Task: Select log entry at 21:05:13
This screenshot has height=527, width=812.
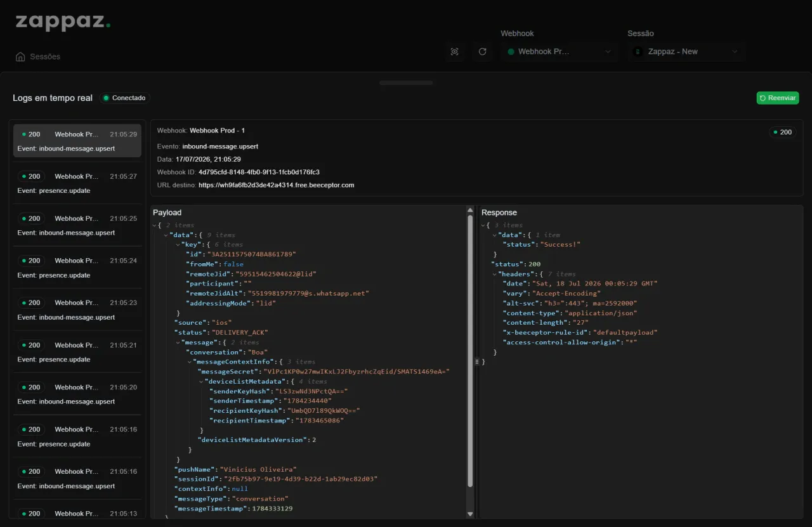Action: click(x=77, y=513)
